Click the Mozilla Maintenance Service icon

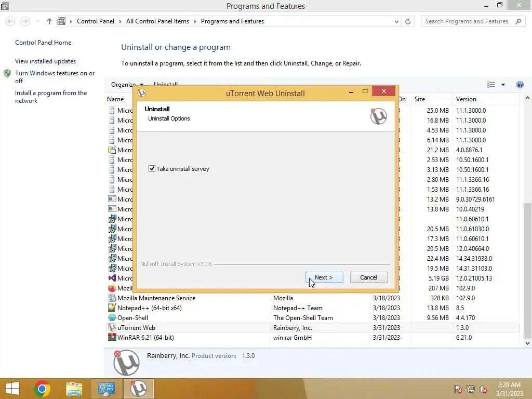click(x=112, y=298)
